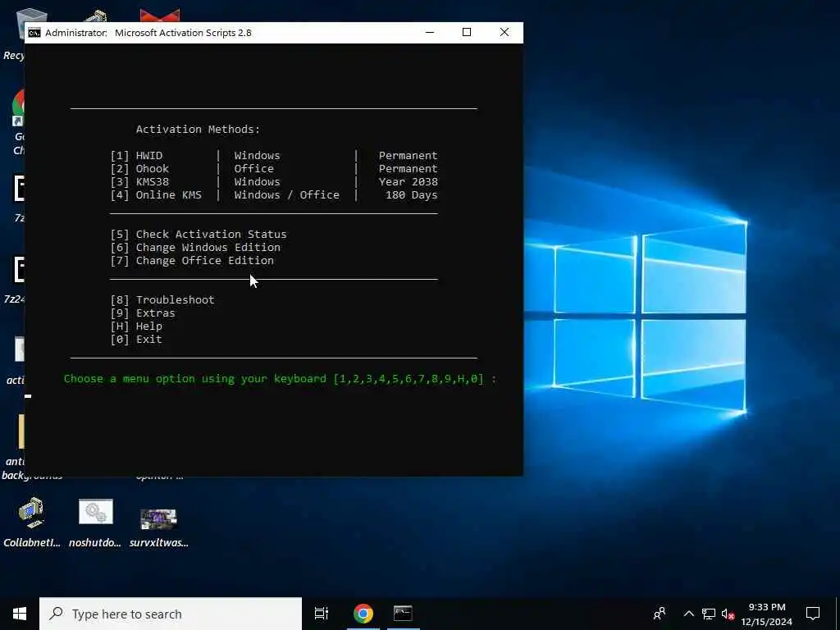
Task: Click "[6] Change Windows Edition" text
Action: point(195,248)
